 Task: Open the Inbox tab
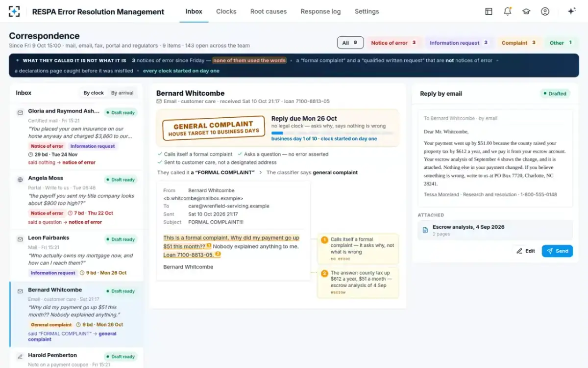pos(194,11)
